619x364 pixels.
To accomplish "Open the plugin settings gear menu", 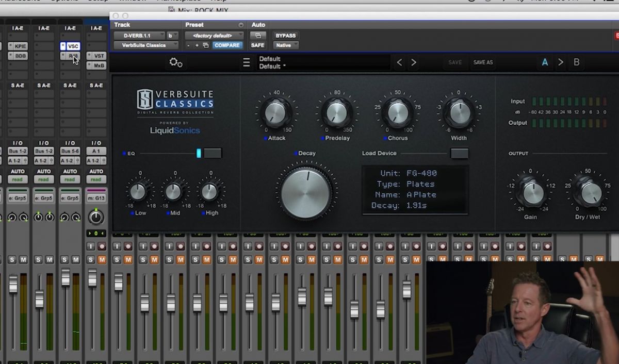I will pyautogui.click(x=176, y=62).
